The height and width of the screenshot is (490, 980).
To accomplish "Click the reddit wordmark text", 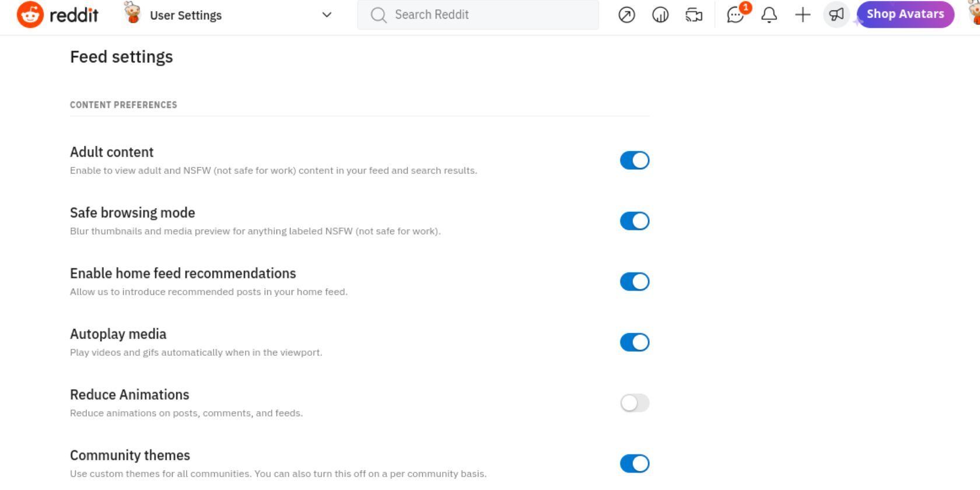I will (x=74, y=15).
